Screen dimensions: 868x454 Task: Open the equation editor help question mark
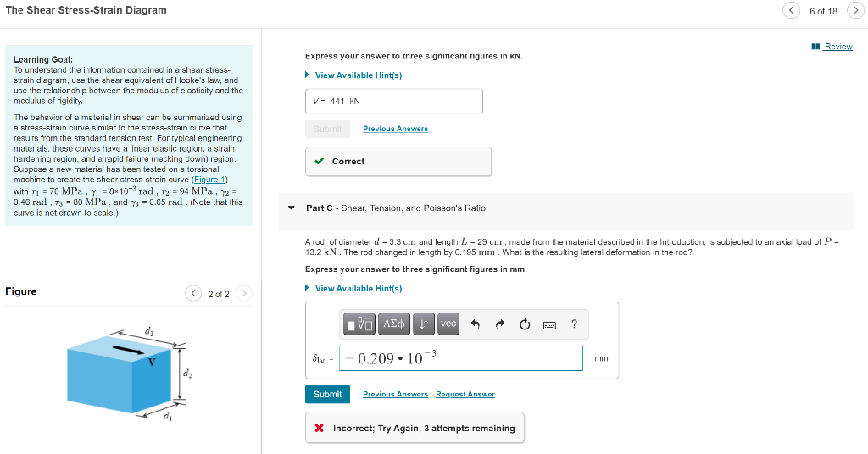(x=574, y=324)
